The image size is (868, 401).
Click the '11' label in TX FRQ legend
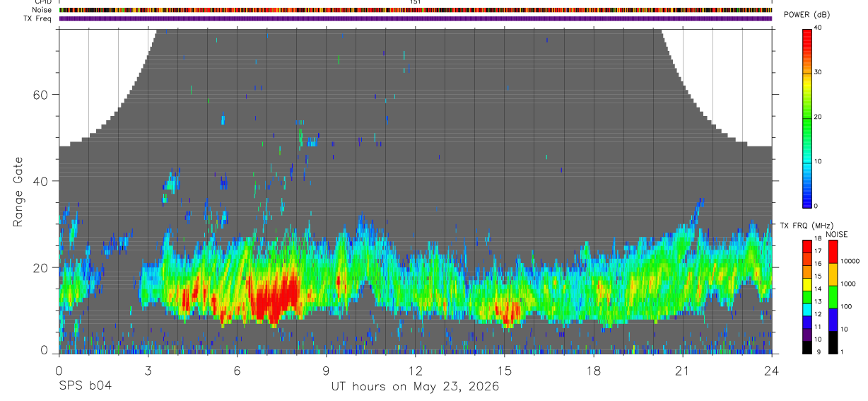click(x=819, y=327)
